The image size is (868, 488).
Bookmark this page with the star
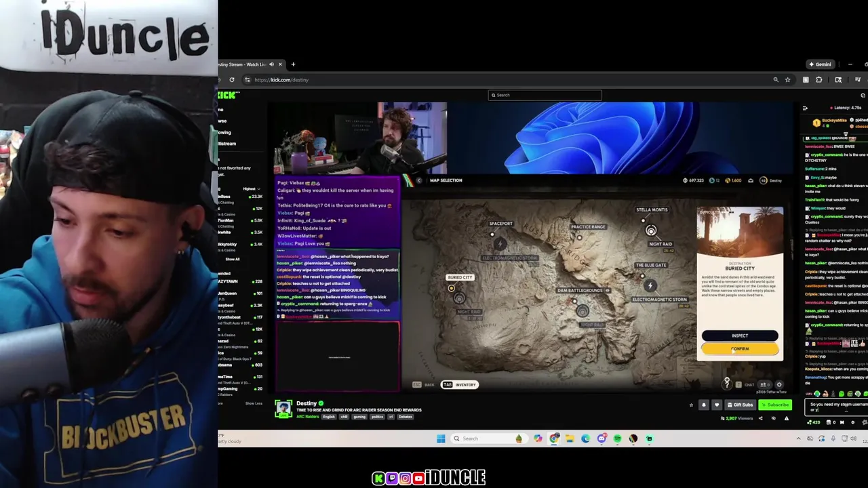[787, 79]
